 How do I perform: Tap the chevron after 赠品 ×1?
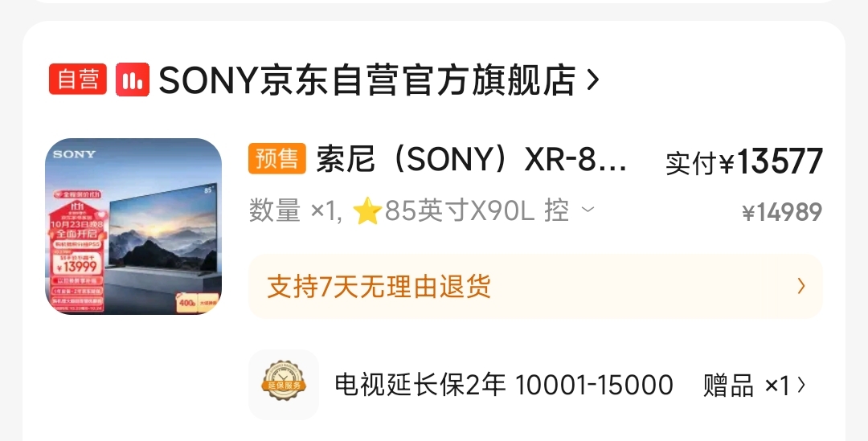pos(801,385)
